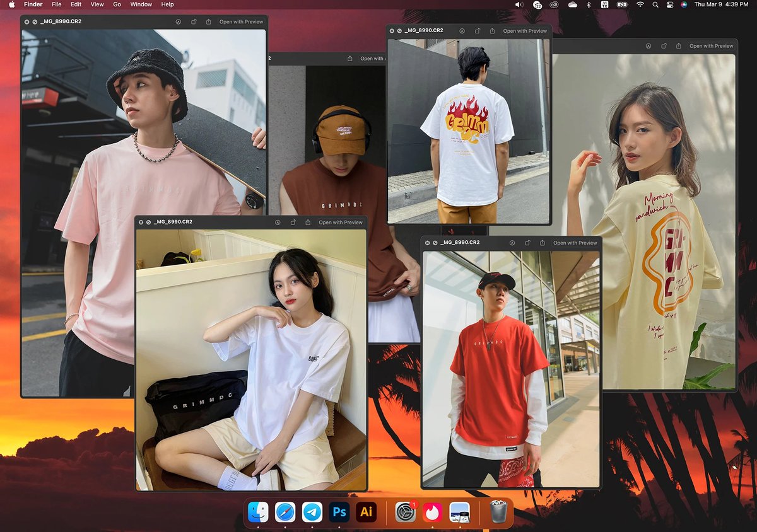Open Spotlight search in the menu bar

point(655,4)
